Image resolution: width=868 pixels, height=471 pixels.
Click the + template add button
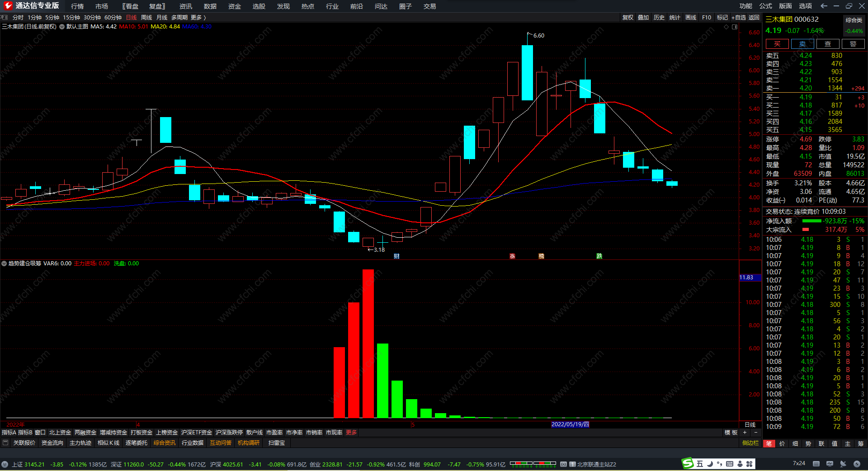coord(745,433)
